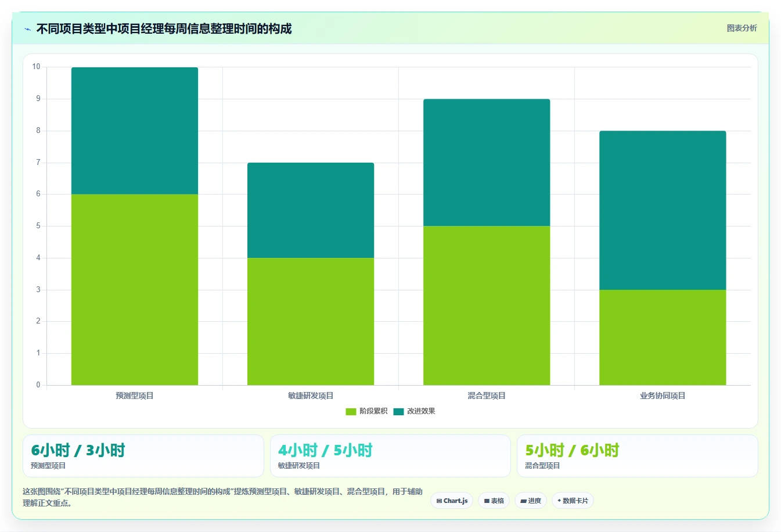Click the 预测型项目 caption in the first stat card

48,466
